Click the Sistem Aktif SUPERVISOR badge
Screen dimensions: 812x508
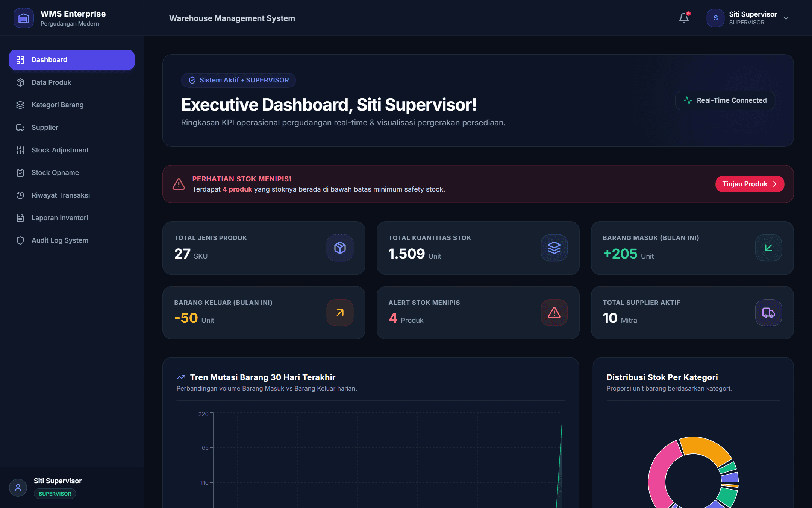(238, 80)
